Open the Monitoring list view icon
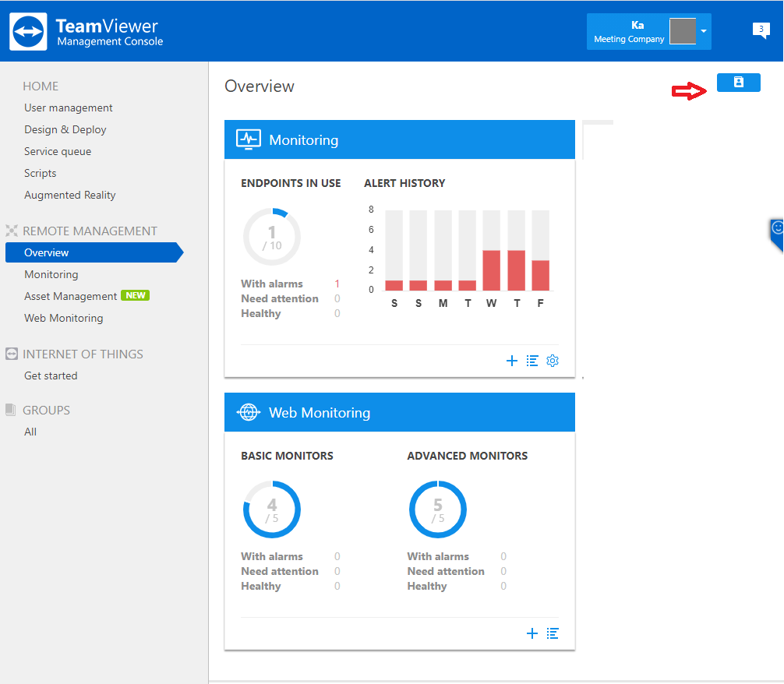 (x=532, y=361)
